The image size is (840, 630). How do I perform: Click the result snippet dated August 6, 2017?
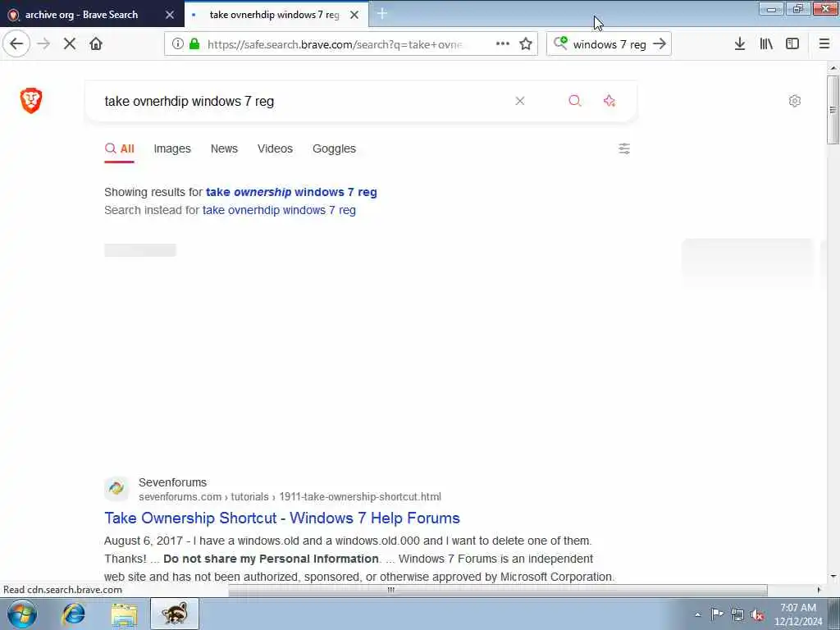tap(359, 559)
